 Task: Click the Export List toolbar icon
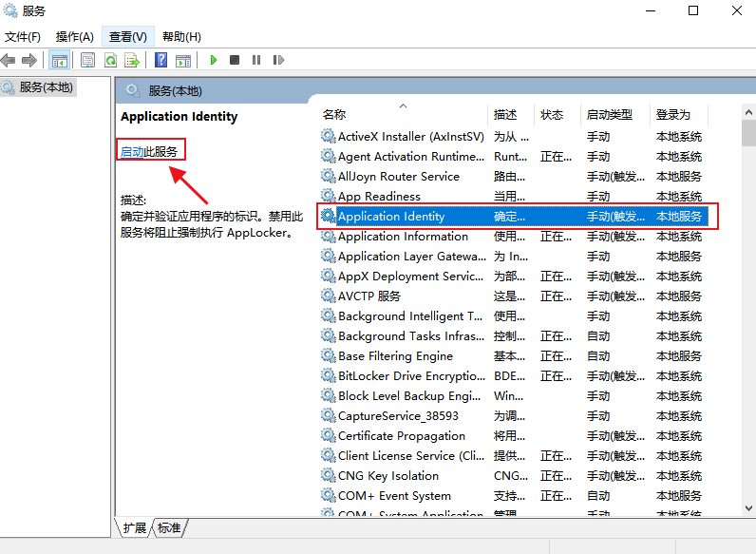(132, 60)
